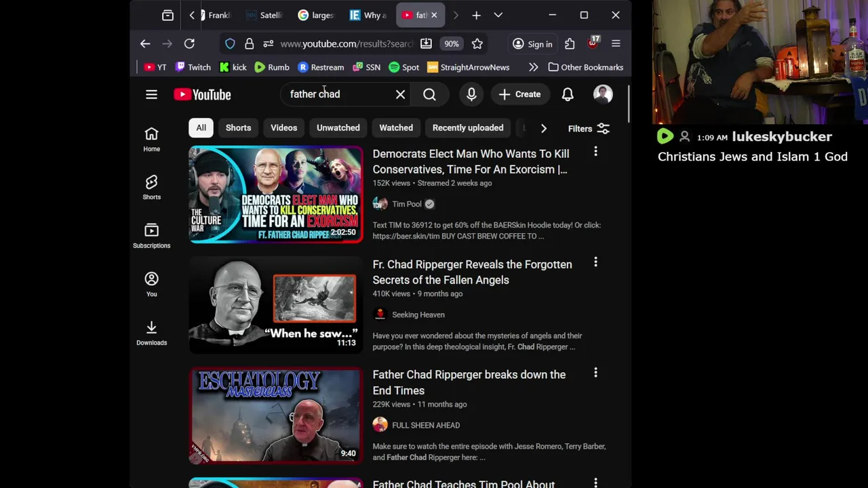This screenshot has height=488, width=868.
Task: Open options menu for Democrats Elect video
Action: (x=595, y=152)
